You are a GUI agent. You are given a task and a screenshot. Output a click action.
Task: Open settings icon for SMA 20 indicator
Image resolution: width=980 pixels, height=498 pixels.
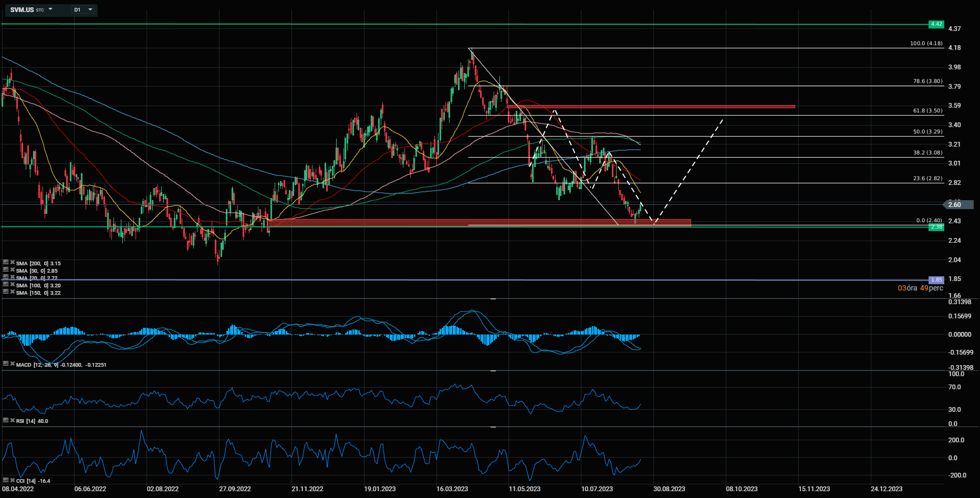pyautogui.click(x=6, y=277)
